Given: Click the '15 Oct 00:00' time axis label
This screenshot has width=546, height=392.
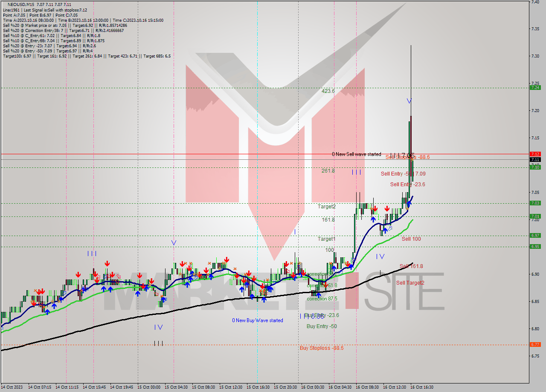Looking at the screenshot, I should click(x=149, y=387).
